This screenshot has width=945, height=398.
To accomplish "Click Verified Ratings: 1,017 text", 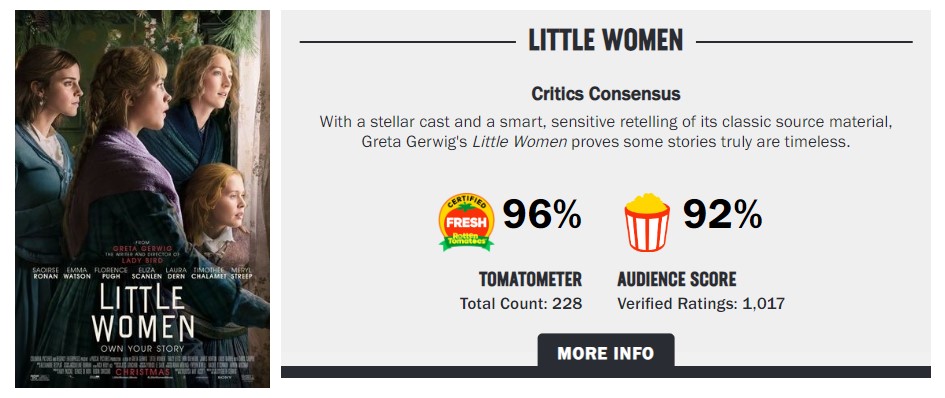I will [701, 303].
